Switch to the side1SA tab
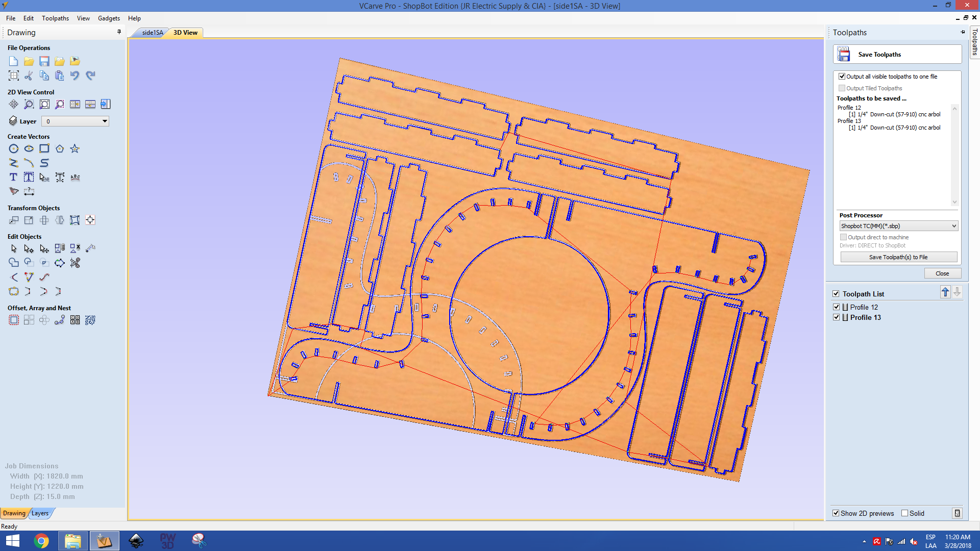This screenshot has width=980, height=551. pos(152,33)
